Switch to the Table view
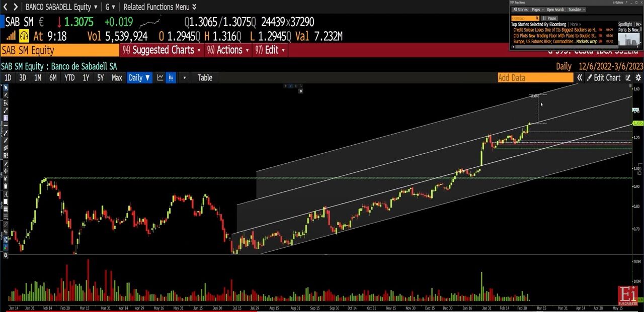This screenshot has height=312, width=644. click(205, 78)
